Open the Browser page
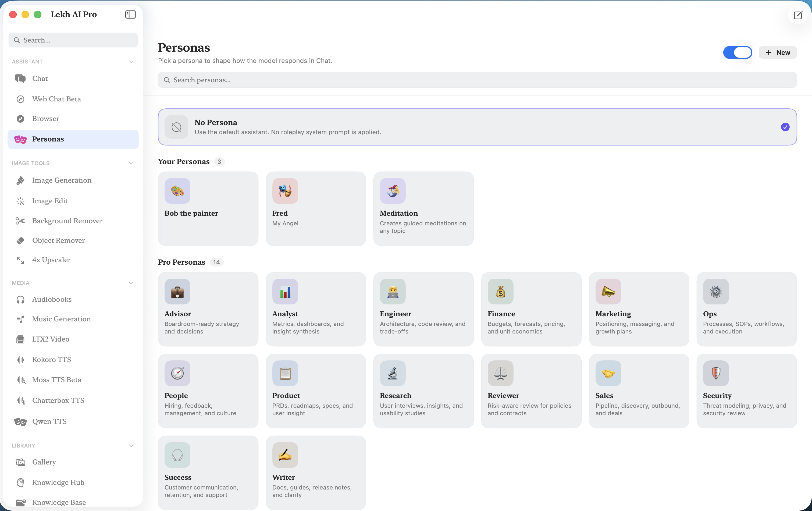The height and width of the screenshot is (511, 812). (x=73, y=119)
